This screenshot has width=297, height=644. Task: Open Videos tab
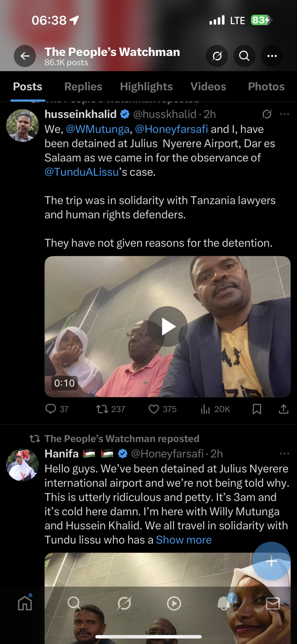tap(208, 87)
